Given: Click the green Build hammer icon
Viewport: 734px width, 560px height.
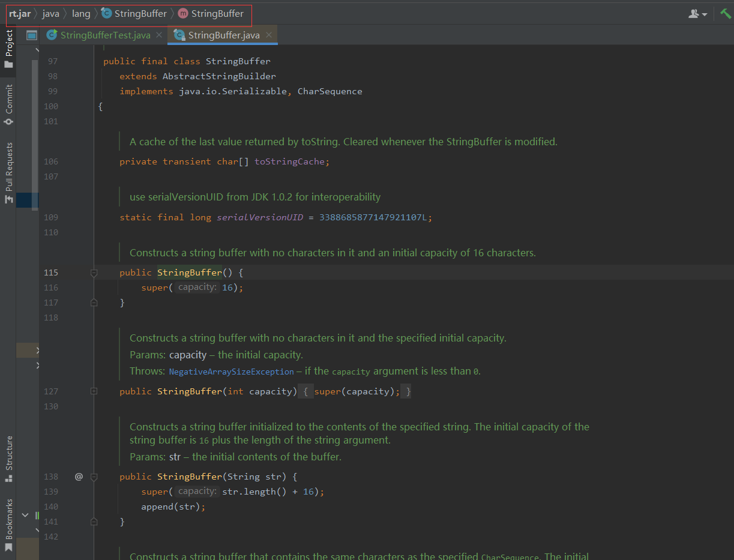Looking at the screenshot, I should point(725,13).
